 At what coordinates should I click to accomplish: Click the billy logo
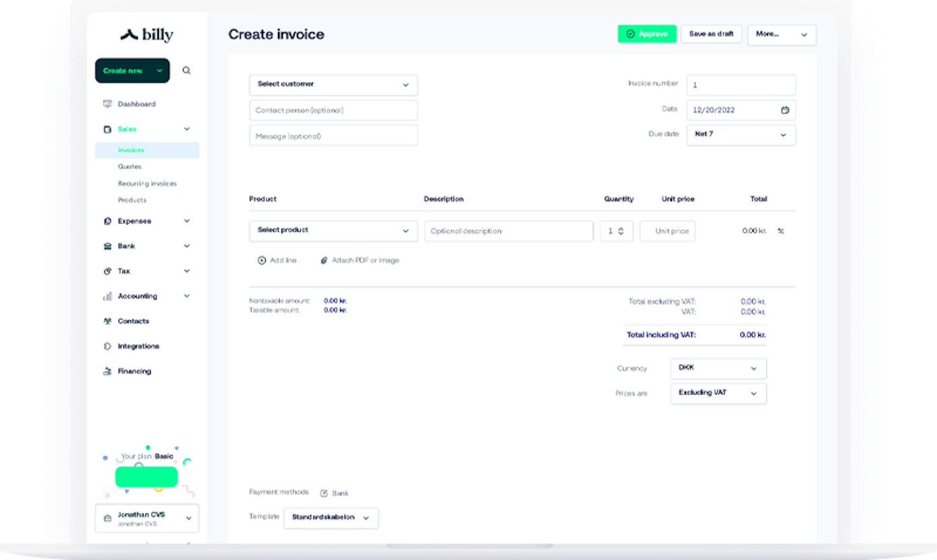click(x=147, y=35)
